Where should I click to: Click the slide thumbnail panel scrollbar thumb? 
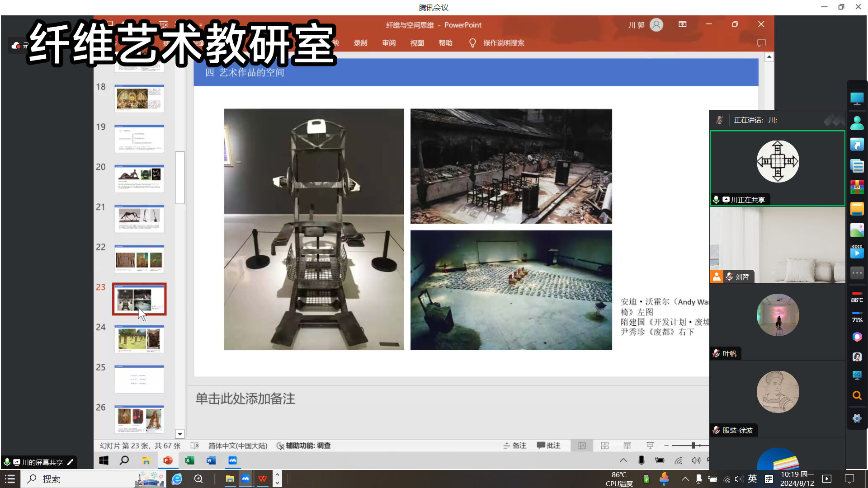tap(180, 178)
